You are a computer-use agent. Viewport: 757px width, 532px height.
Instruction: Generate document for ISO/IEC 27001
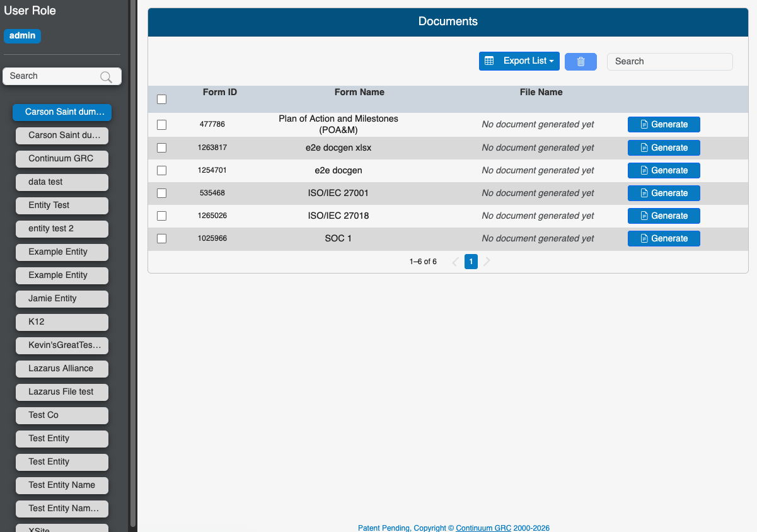pos(663,193)
